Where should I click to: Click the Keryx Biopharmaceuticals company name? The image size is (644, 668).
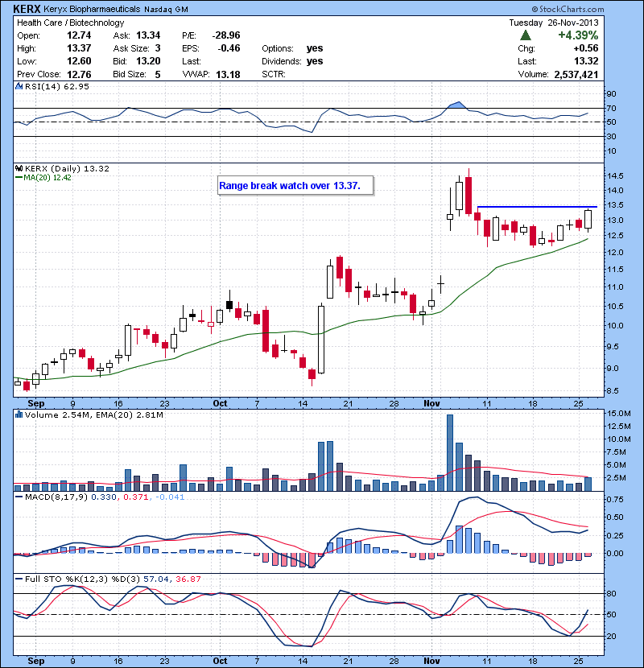click(92, 9)
